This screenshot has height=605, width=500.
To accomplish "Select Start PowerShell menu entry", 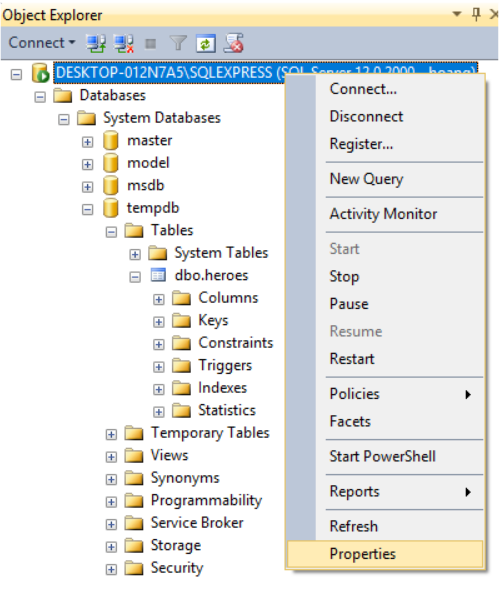I will pyautogui.click(x=385, y=456).
